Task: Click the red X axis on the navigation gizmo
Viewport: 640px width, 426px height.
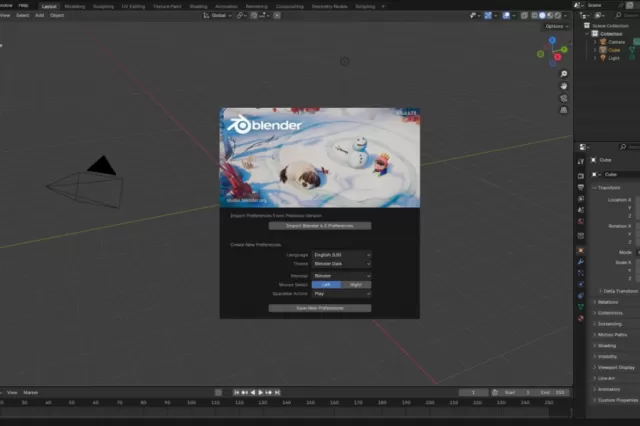Action: coord(558,57)
